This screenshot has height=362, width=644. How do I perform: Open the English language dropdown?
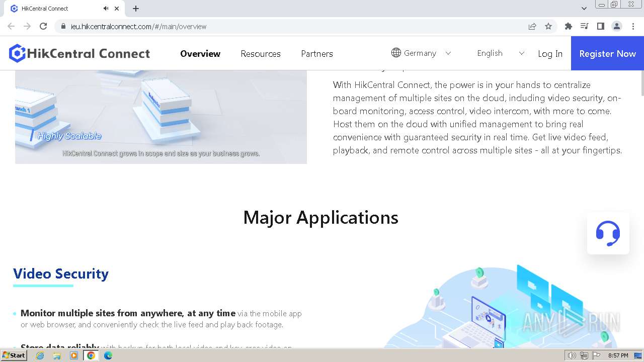(501, 53)
